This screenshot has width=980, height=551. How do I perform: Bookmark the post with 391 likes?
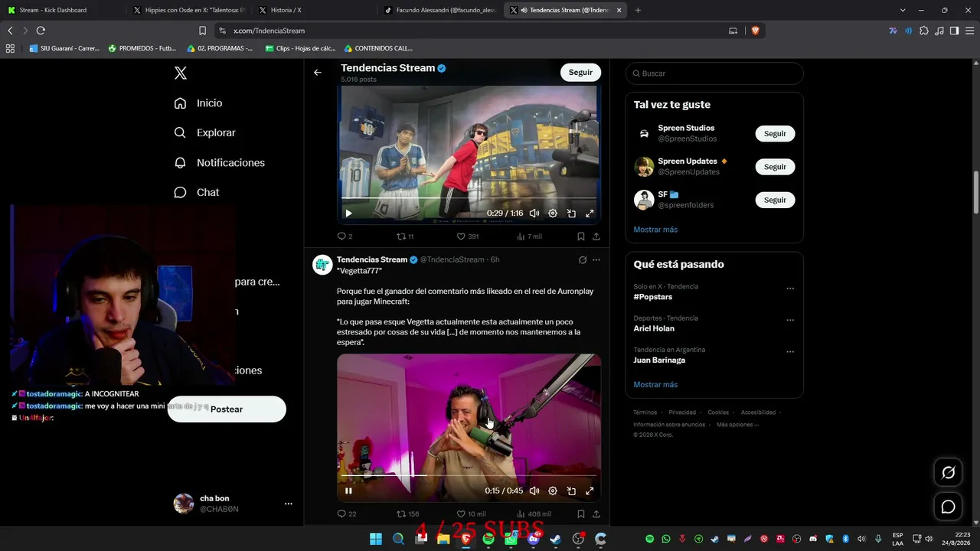[581, 236]
